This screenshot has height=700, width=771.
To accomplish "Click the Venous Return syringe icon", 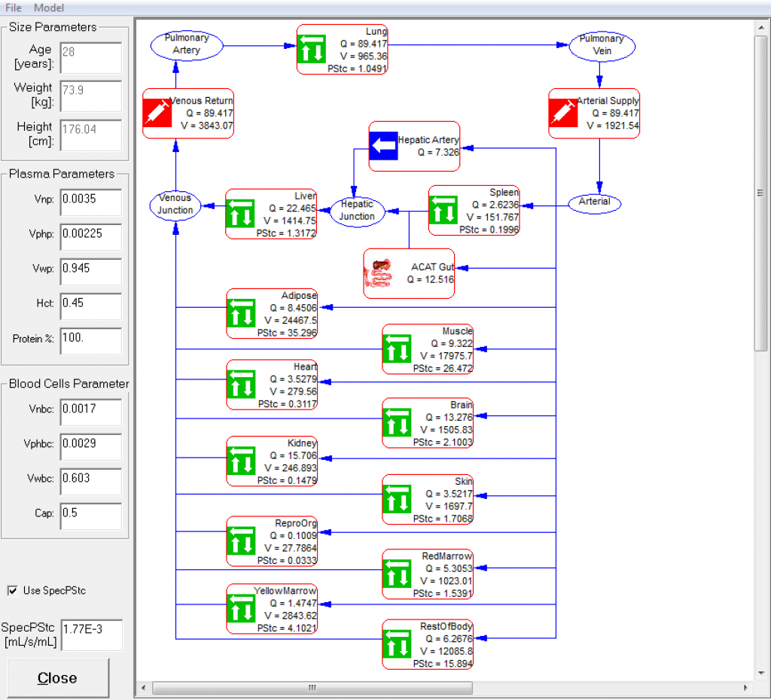I will click(157, 113).
